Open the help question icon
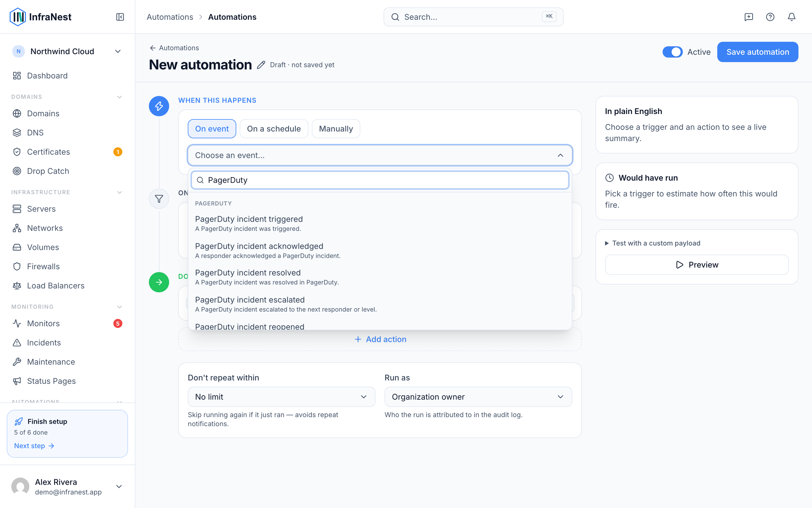 click(x=770, y=17)
